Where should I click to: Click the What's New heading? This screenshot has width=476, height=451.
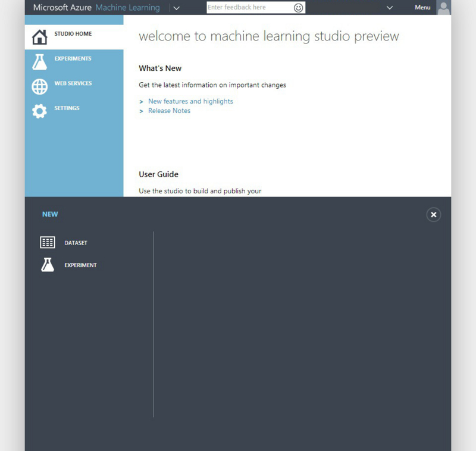(x=160, y=68)
